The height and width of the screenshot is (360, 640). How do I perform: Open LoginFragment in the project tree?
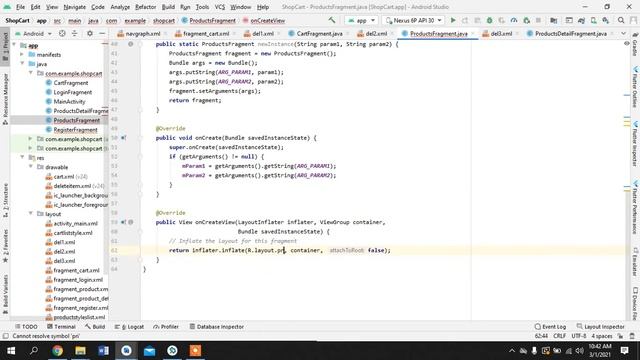click(x=73, y=92)
